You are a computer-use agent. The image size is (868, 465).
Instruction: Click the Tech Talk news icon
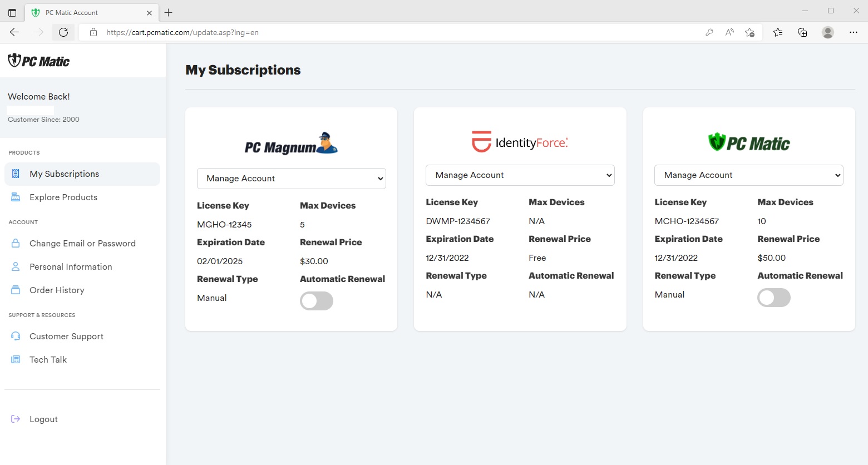[x=16, y=360]
